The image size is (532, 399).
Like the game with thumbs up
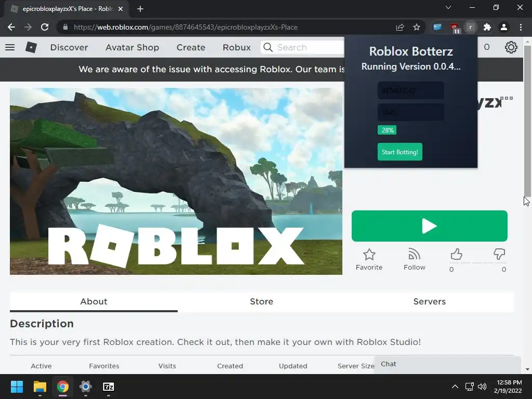click(x=456, y=254)
